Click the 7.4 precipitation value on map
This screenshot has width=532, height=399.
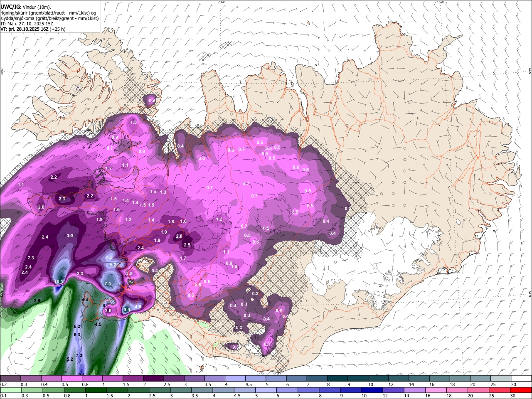click(x=108, y=283)
